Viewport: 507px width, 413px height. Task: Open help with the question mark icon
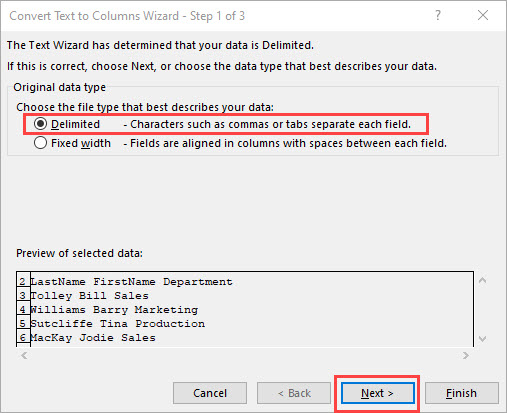coord(438,15)
